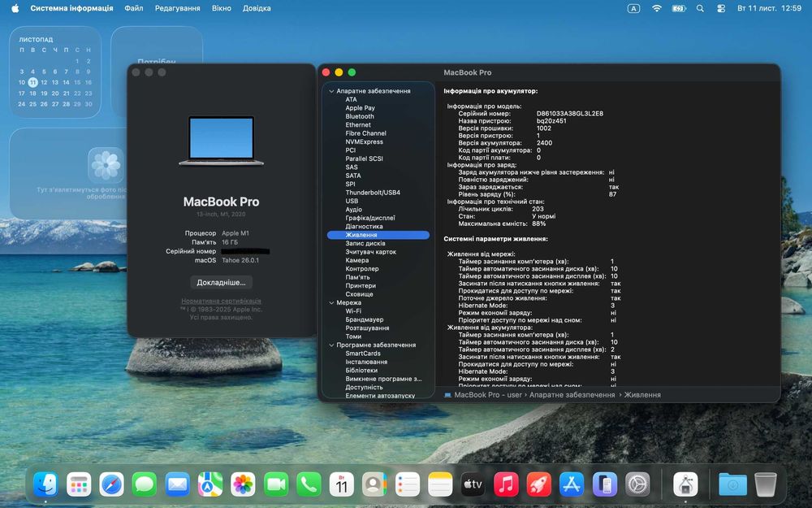The width and height of the screenshot is (812, 508).
Task: Click the battery serial number D861033A38GL3L2E8
Action: (x=570, y=114)
